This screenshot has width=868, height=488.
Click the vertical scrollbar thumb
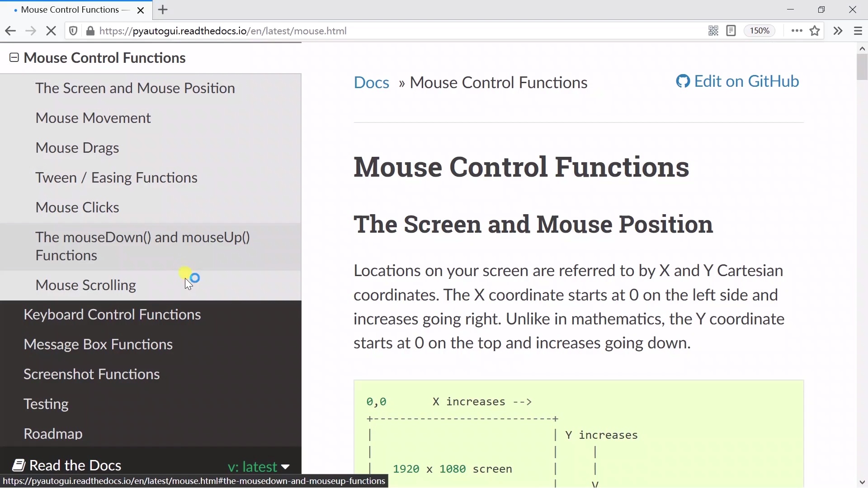(x=862, y=67)
